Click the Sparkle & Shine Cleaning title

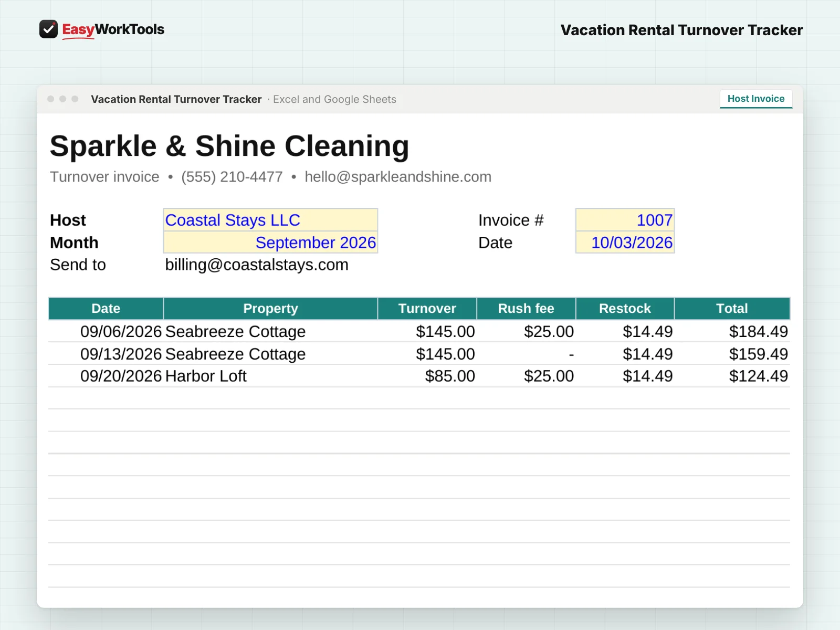229,145
